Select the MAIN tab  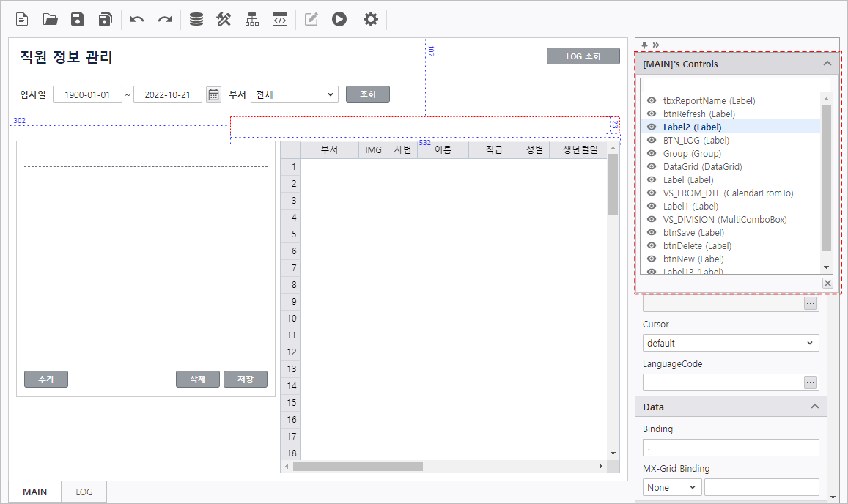[34, 492]
